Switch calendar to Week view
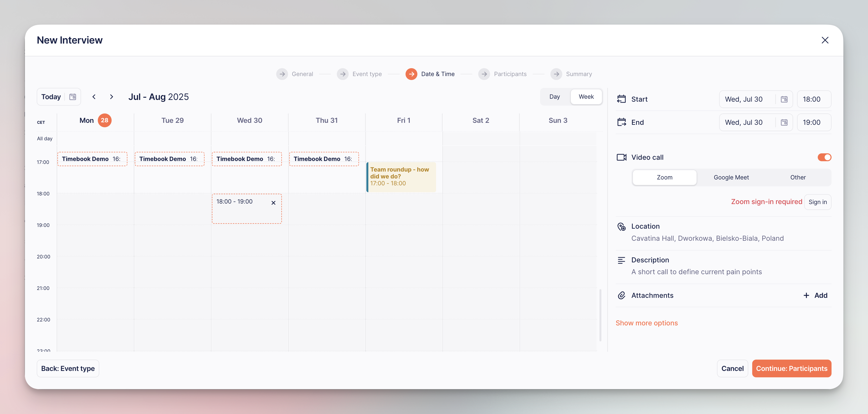Screen dimensions: 868x414 (x=586, y=96)
